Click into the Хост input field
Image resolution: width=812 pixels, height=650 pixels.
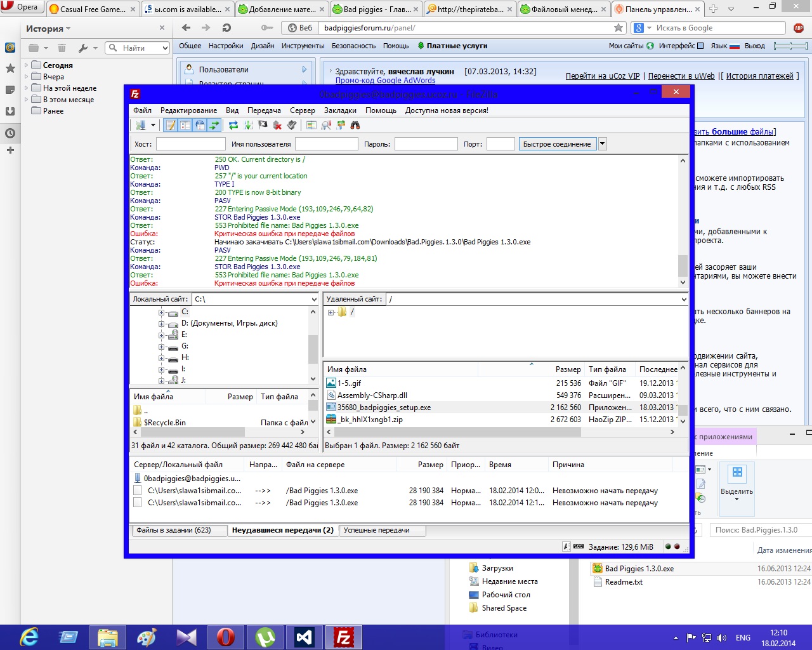[x=190, y=144]
